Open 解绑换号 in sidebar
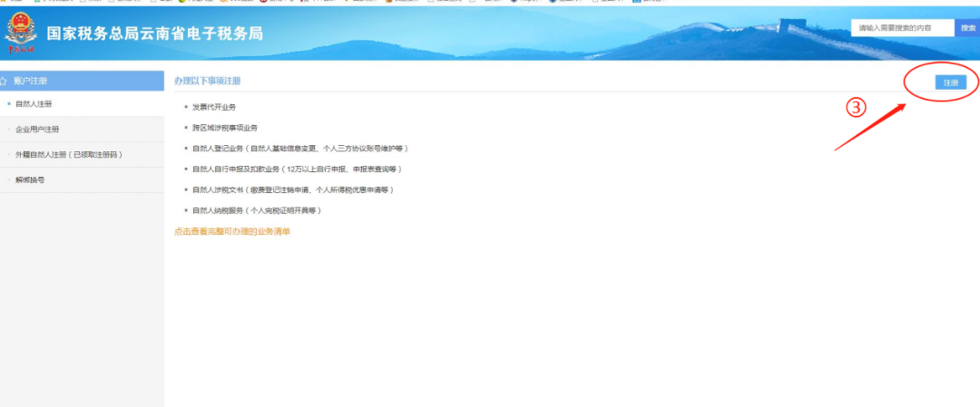This screenshot has width=980, height=407. pyautogui.click(x=82, y=179)
